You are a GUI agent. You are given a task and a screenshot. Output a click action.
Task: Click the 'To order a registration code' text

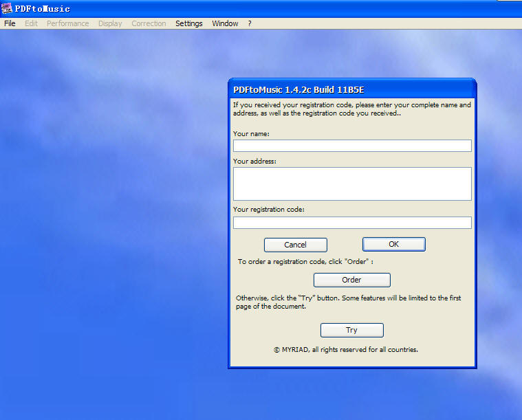coord(305,262)
